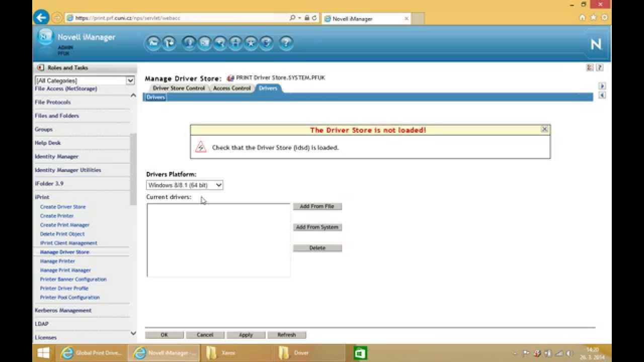
Task: Open Printer Driver Profile link
Action: [64, 288]
